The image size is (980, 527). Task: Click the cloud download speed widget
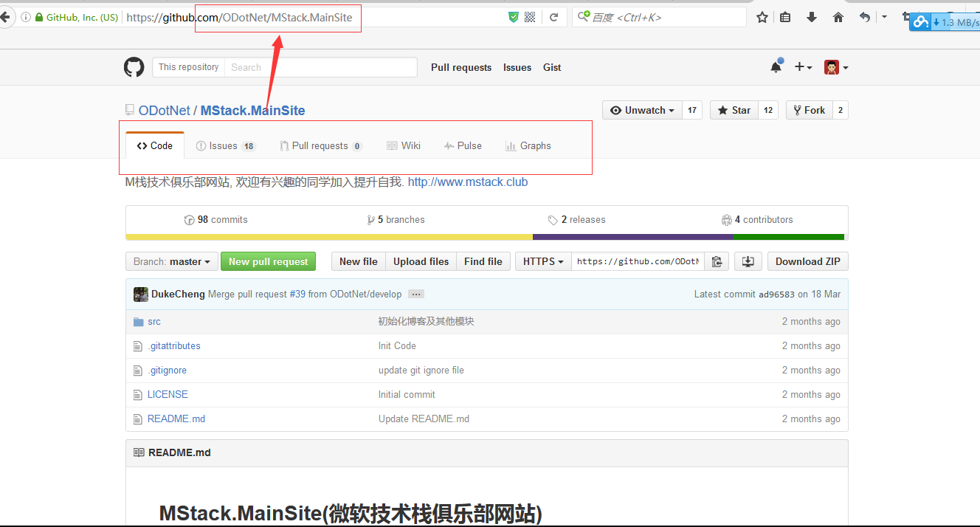coord(945,23)
